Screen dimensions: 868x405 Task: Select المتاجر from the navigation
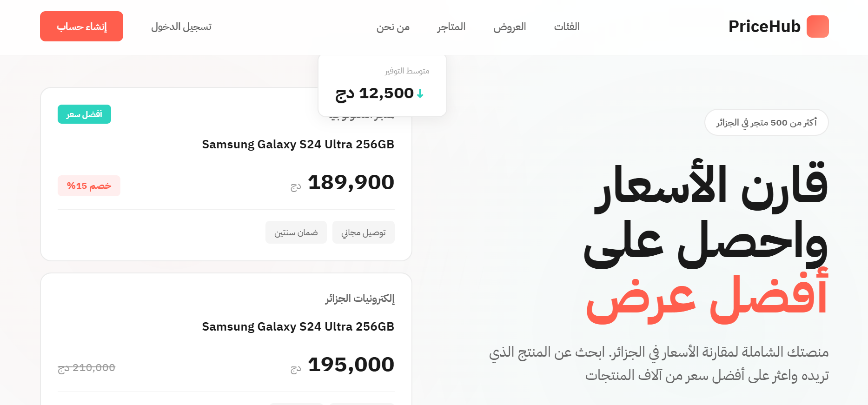coord(451,27)
